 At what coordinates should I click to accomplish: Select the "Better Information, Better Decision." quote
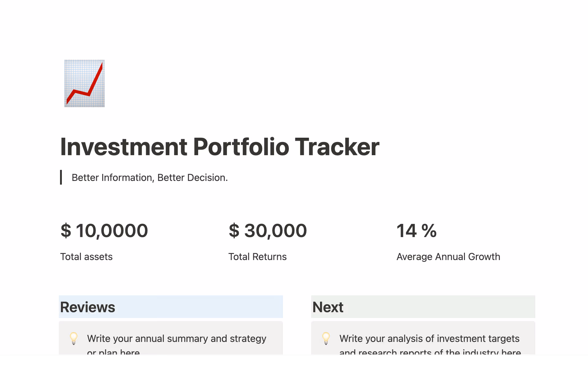tap(149, 178)
